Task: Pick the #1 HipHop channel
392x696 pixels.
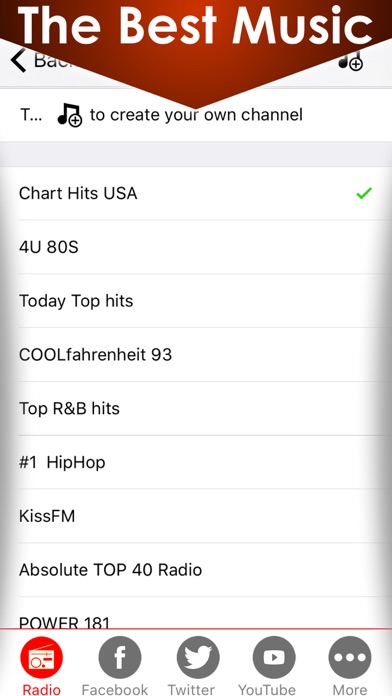Action: (196, 462)
